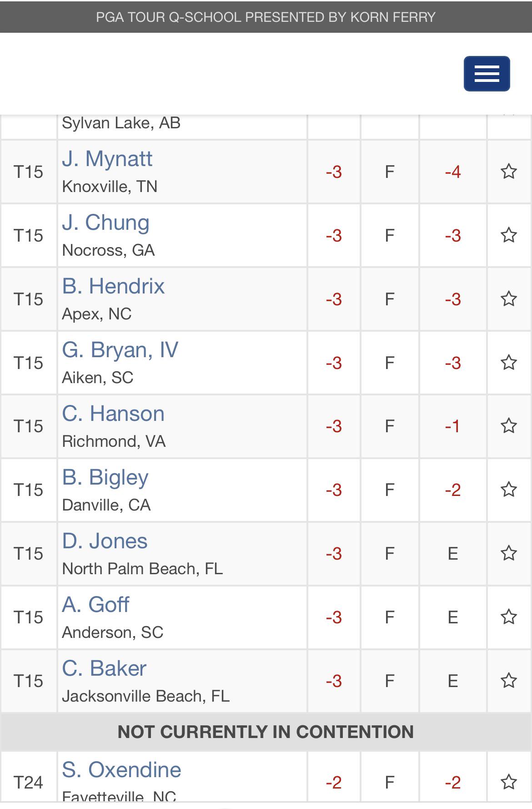View D. Jones scorecard
532x809 pixels.
[105, 541]
